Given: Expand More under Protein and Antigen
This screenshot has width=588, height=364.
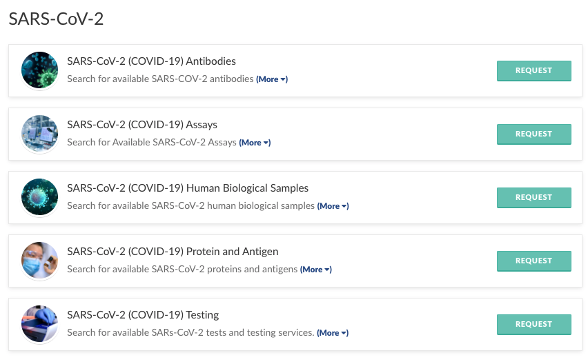Looking at the screenshot, I should click(x=316, y=270).
